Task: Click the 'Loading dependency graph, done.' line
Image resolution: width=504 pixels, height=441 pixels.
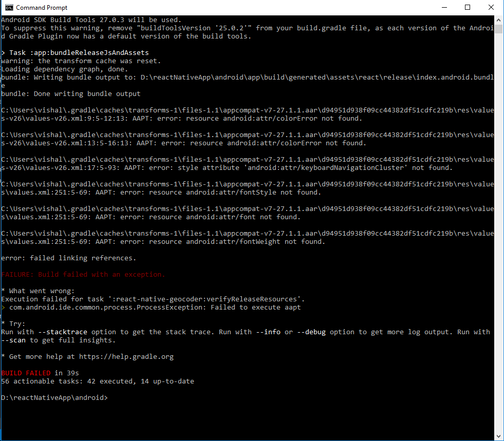Action: tap(65, 69)
